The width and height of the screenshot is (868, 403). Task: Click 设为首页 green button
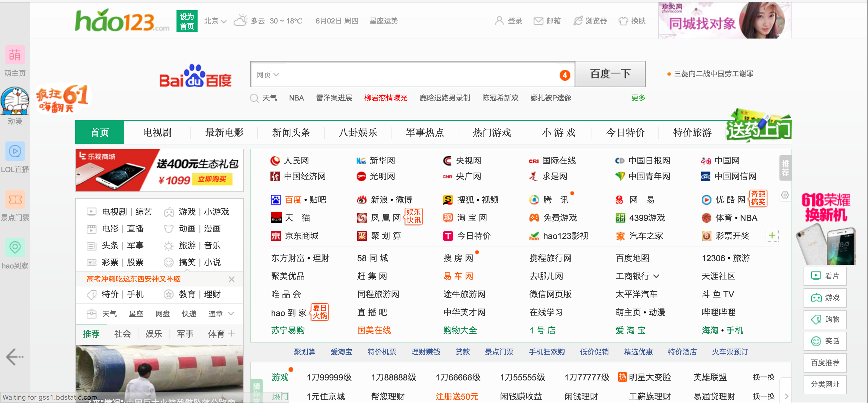187,21
